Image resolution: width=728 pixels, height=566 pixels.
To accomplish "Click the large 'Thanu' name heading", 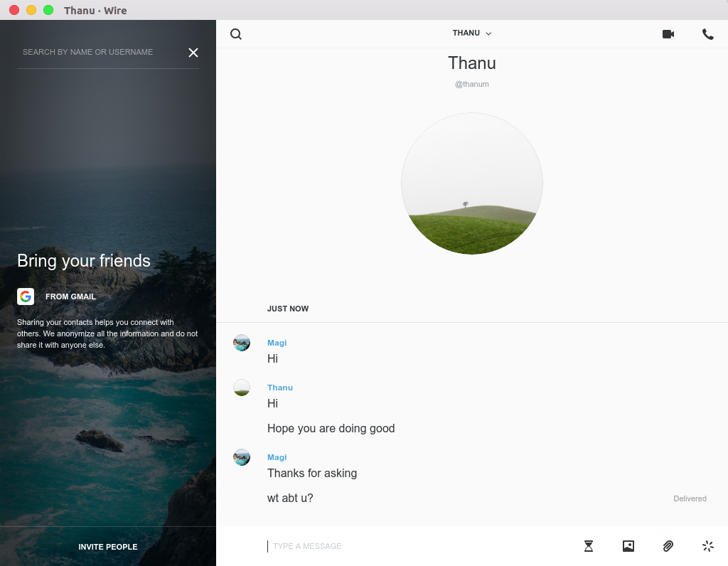I will click(x=472, y=63).
